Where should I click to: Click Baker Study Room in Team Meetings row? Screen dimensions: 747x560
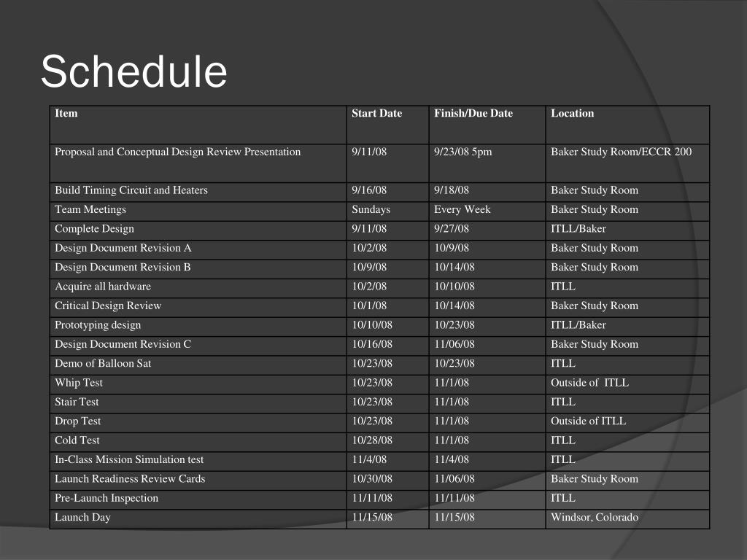click(x=595, y=209)
